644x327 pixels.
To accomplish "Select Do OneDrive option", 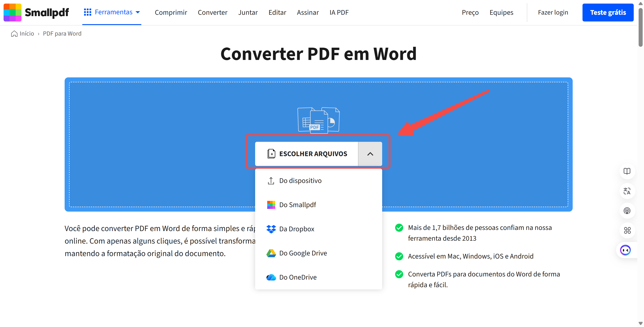I will click(318, 277).
